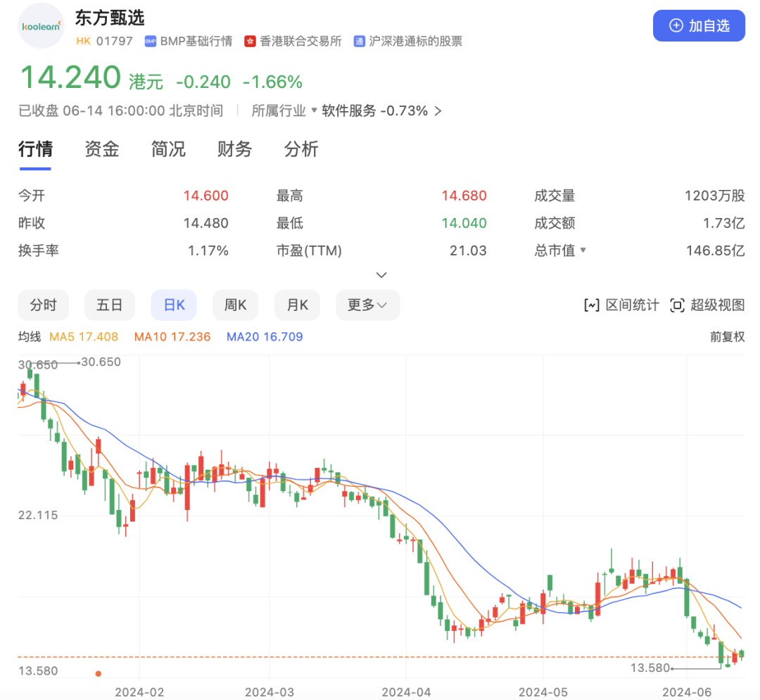Click the stock name 东方甄选
The height and width of the screenshot is (700, 760).
pos(110,18)
